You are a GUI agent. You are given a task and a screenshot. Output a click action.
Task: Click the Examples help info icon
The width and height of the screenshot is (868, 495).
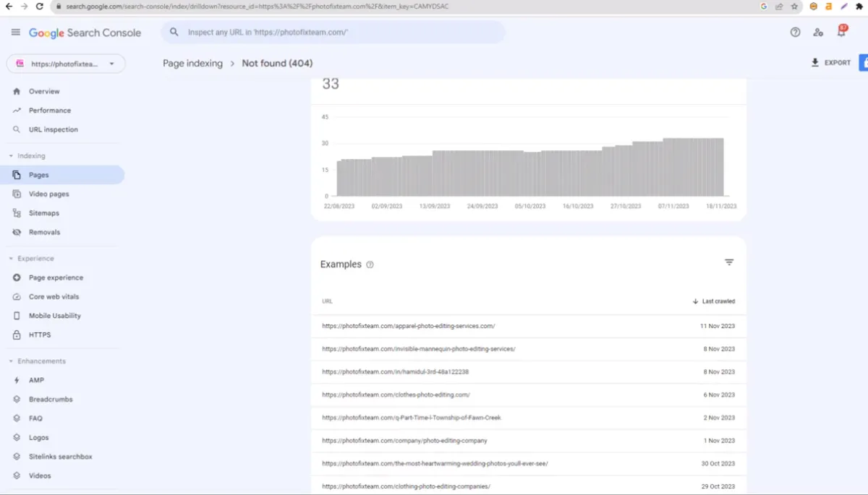[x=370, y=264]
